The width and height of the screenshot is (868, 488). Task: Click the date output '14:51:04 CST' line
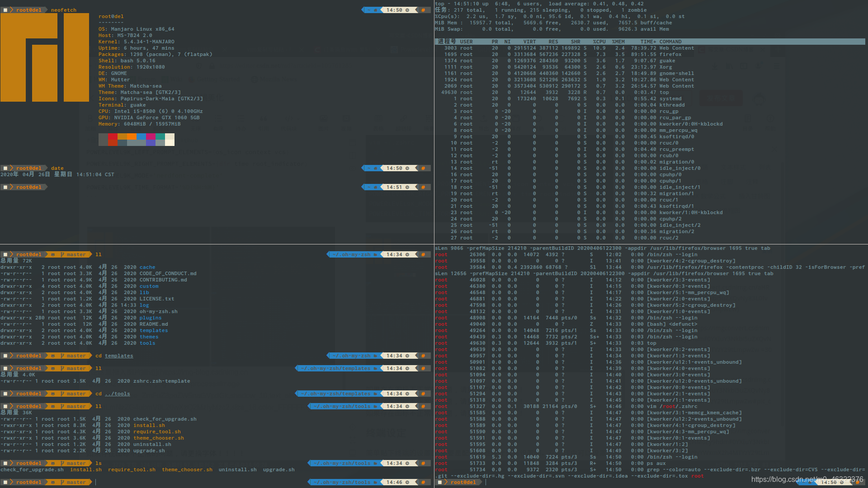57,174
